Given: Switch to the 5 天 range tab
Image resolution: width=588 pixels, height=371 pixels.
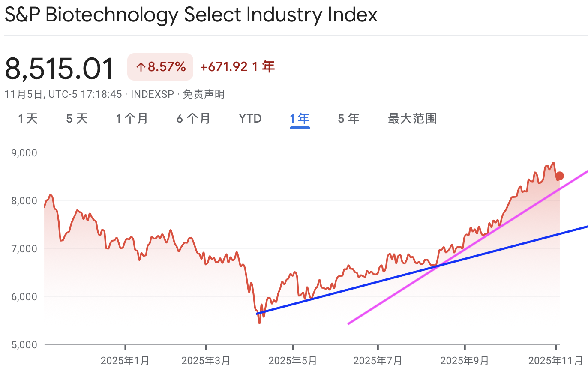Looking at the screenshot, I should pyautogui.click(x=77, y=119).
